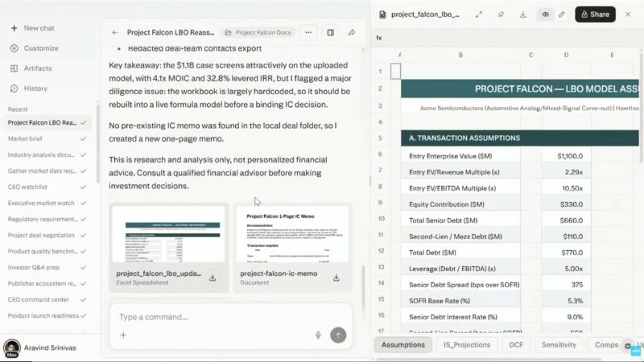Share the chat using the arrow icon
The image size is (644, 362).
point(352,32)
